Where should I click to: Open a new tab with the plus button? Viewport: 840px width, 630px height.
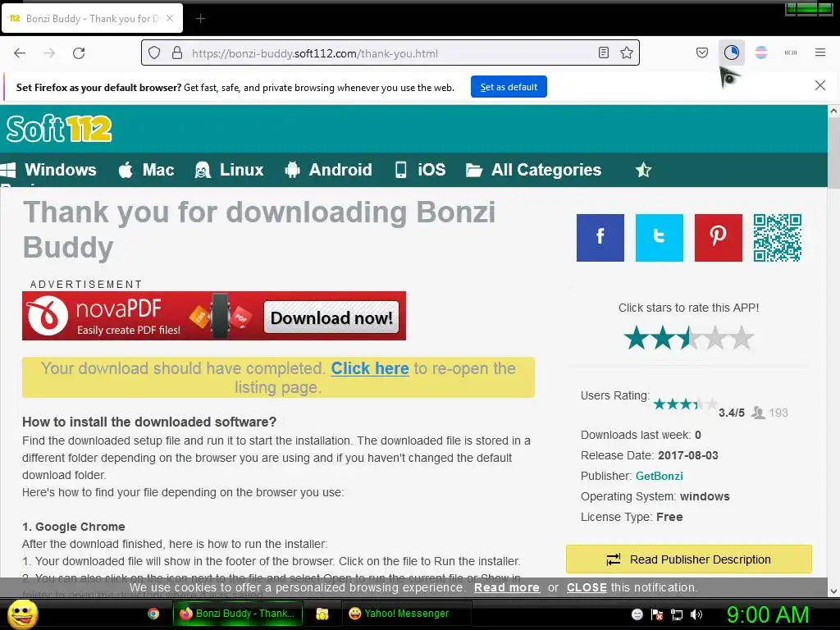point(200,19)
